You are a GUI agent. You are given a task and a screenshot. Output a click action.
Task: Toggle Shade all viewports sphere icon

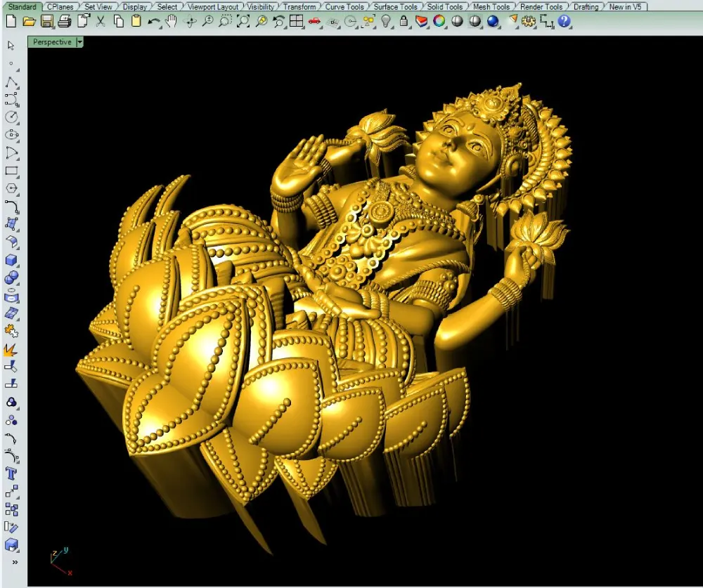(475, 21)
